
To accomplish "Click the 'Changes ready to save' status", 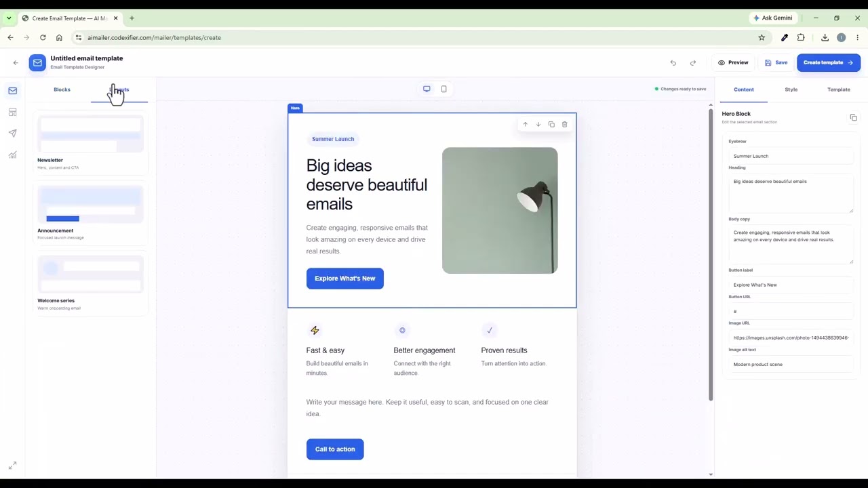I will [x=680, y=89].
